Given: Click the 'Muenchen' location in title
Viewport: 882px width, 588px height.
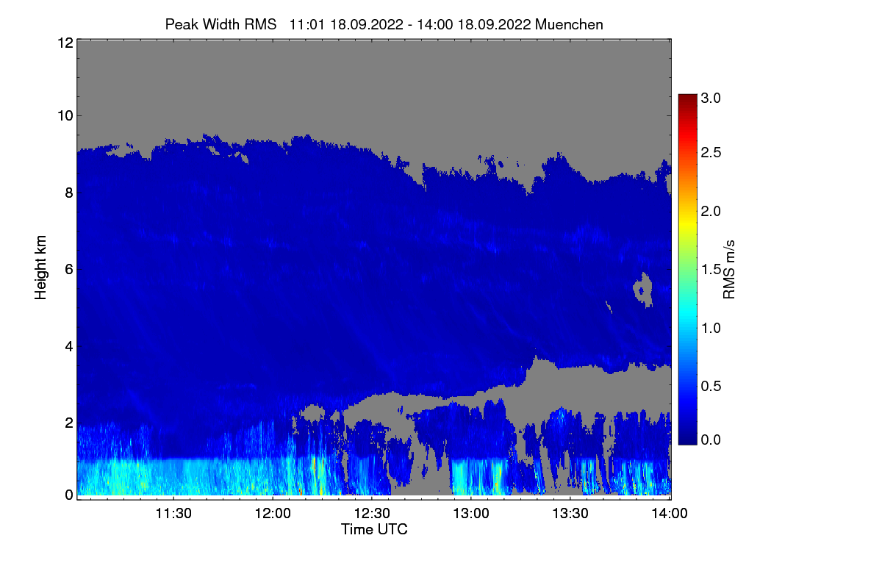Looking at the screenshot, I should (x=570, y=24).
